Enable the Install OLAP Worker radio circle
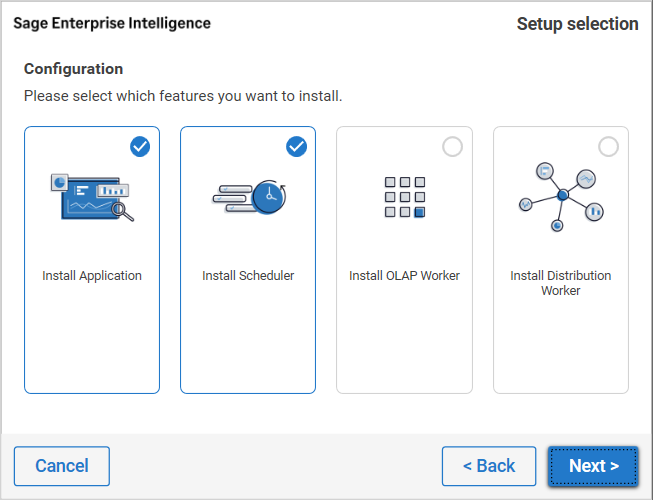This screenshot has width=653, height=500. [452, 147]
